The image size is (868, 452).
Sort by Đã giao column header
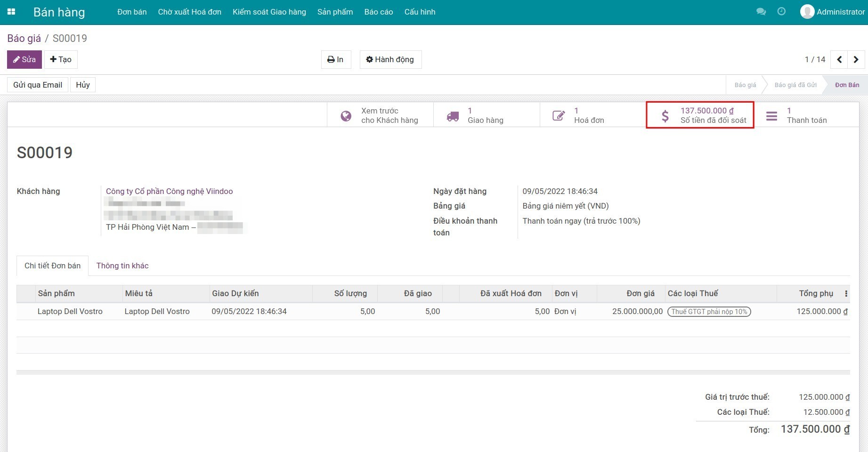click(410, 293)
